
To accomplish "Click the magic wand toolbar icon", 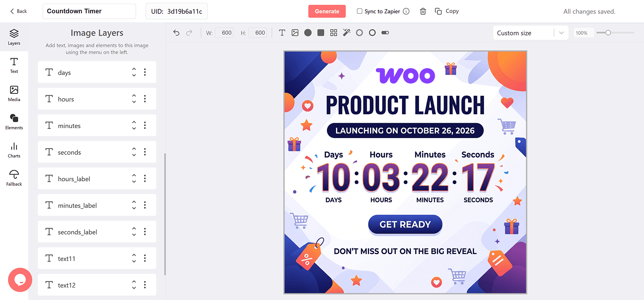I will pyautogui.click(x=347, y=33).
